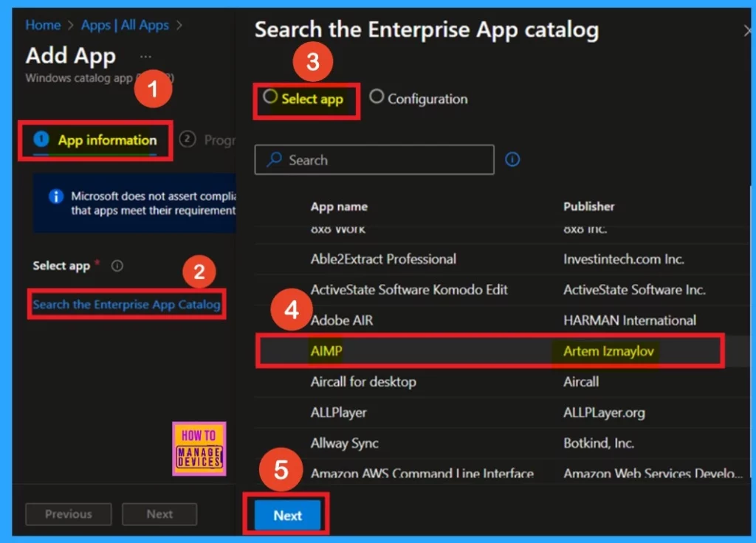The image size is (756, 543).
Task: Click the Investintech.com Inc. publisher cell
Action: pyautogui.click(x=623, y=259)
